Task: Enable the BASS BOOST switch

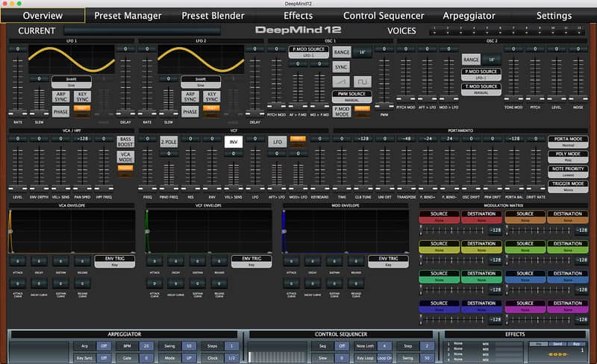Action: point(125,142)
